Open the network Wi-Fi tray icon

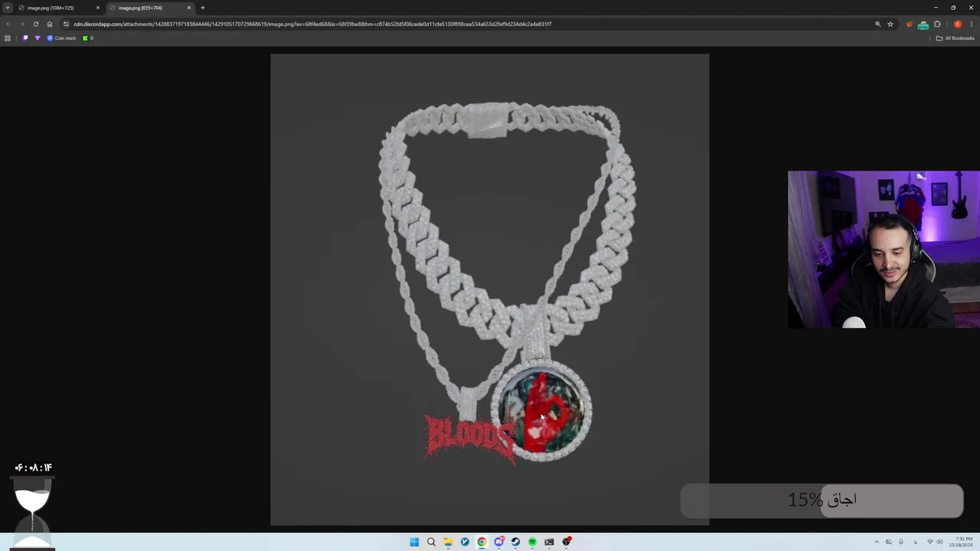point(930,542)
